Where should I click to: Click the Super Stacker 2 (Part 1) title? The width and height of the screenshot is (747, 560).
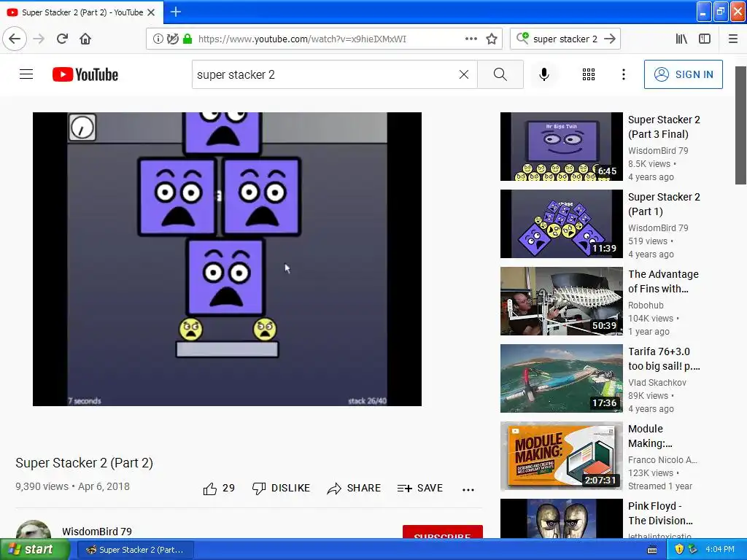pyautogui.click(x=664, y=204)
